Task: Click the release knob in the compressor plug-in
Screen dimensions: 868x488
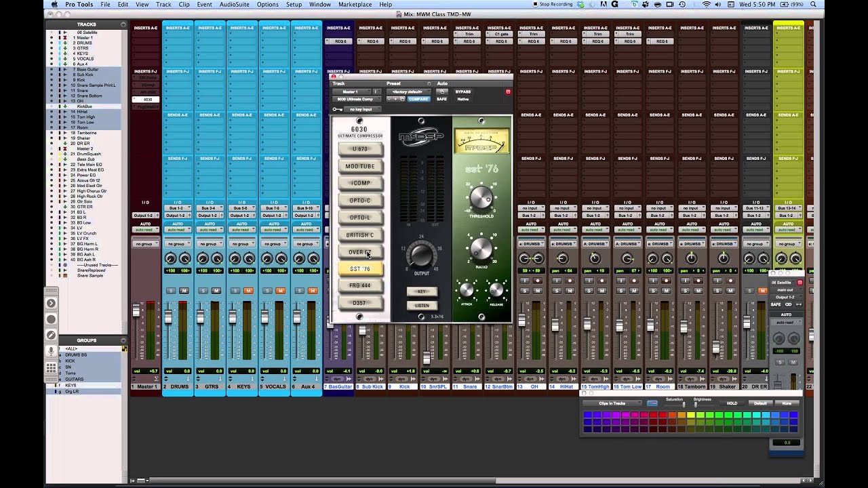Action: click(496, 291)
